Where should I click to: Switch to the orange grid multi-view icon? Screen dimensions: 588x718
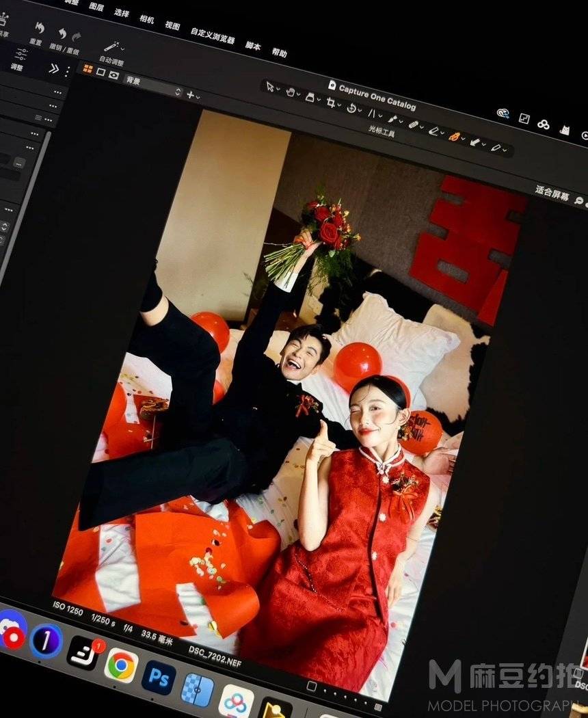click(88, 69)
